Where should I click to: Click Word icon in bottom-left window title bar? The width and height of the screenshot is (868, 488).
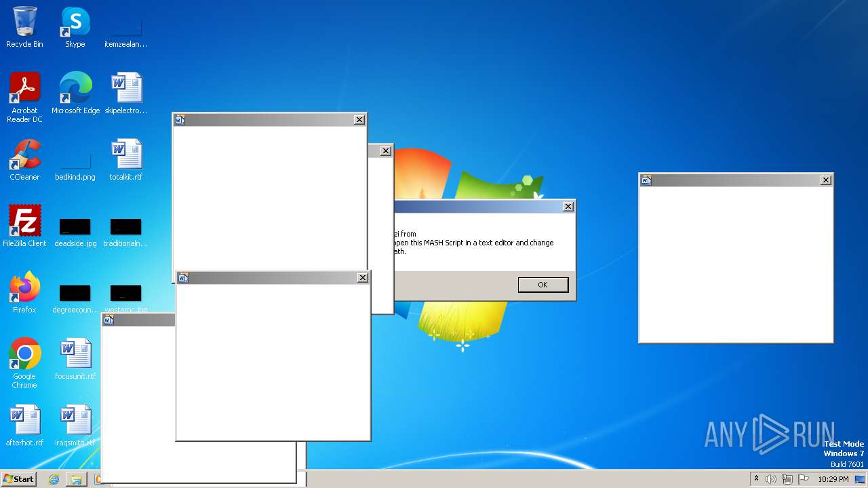coord(108,320)
